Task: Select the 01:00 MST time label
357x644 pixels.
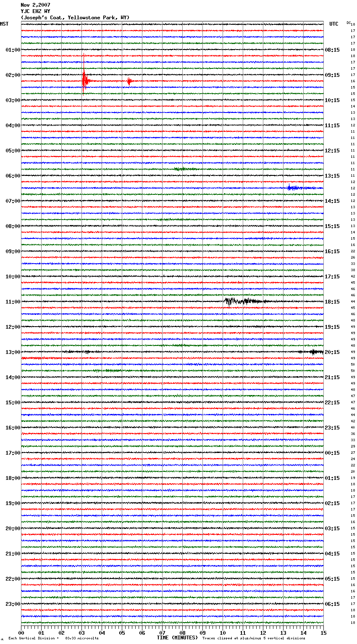Action: coord(13,50)
